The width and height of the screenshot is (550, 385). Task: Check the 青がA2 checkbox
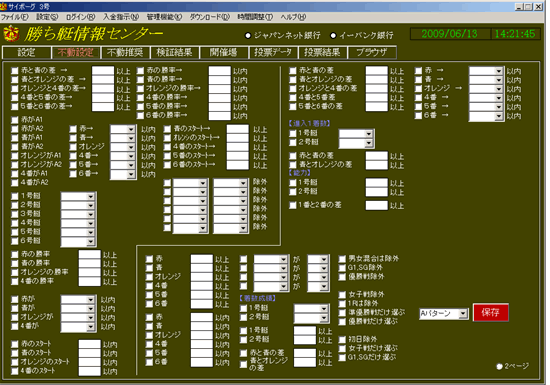15,147
